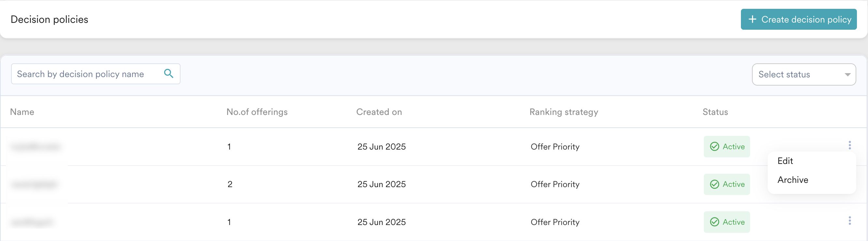
Task: Choose Edit from the context menu
Action: click(x=786, y=161)
